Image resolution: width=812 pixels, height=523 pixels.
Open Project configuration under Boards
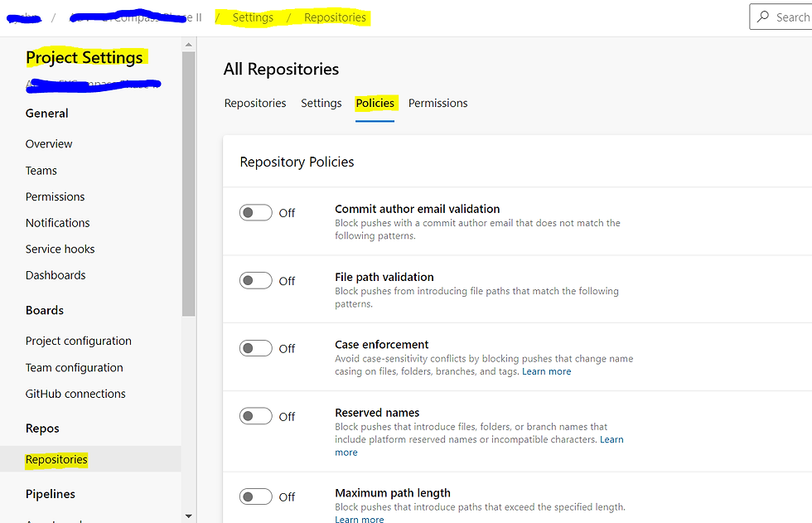(78, 341)
